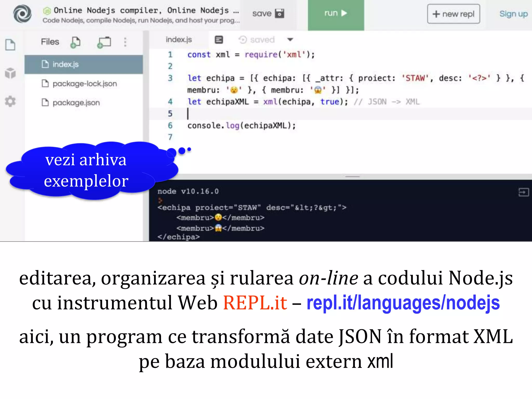Viewport: 532px width, 399px height.
Task: Switch to the index.js editor tab
Action: tap(179, 40)
